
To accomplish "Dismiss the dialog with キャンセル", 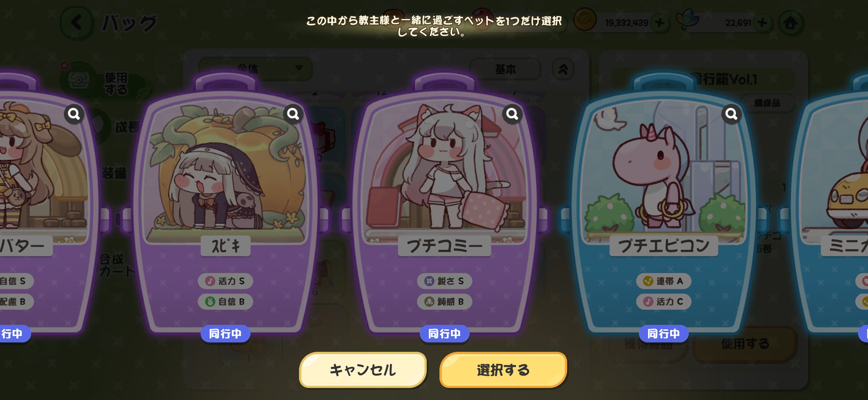I will tap(363, 370).
